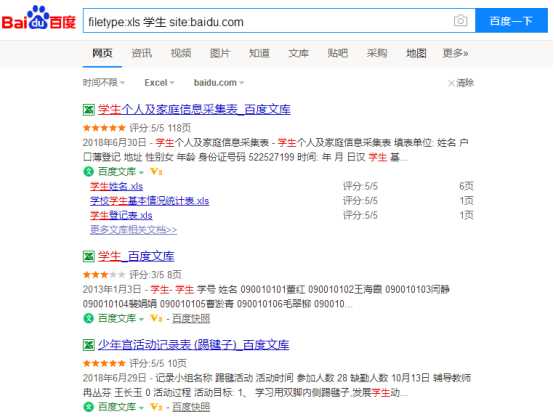Click 评分:3/5 8页 text
554x418 pixels.
(155, 275)
